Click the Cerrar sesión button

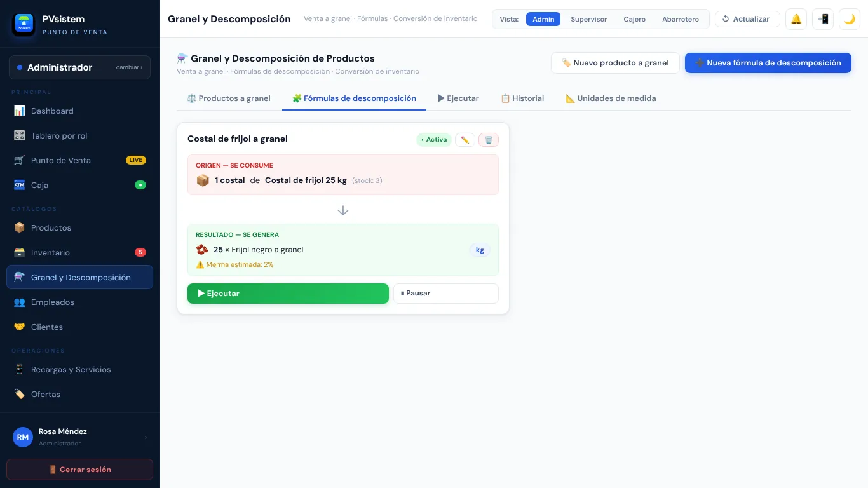[79, 470]
